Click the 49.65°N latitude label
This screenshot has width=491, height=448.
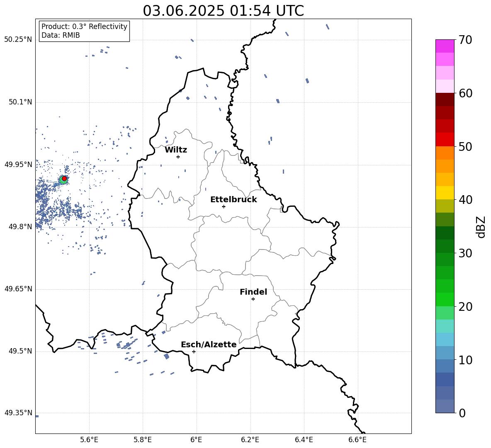tap(18, 289)
